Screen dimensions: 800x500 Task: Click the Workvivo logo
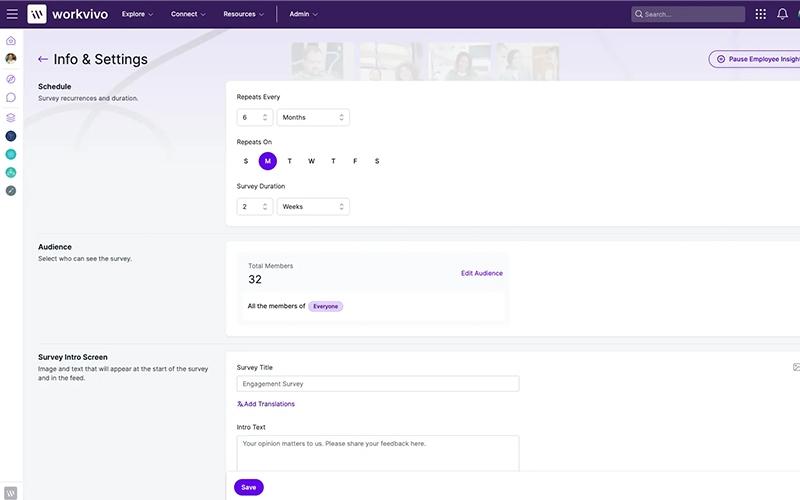[68, 14]
